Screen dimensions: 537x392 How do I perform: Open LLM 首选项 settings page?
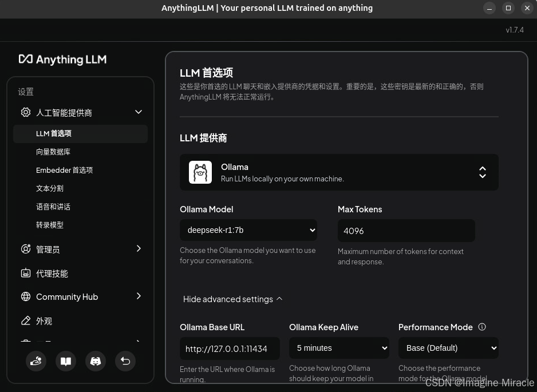[81, 133]
